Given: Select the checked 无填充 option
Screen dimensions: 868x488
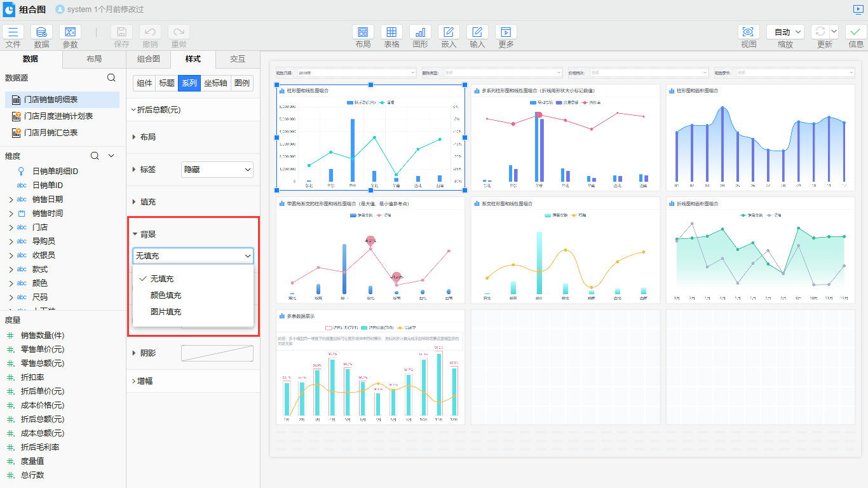Looking at the screenshot, I should [x=162, y=279].
